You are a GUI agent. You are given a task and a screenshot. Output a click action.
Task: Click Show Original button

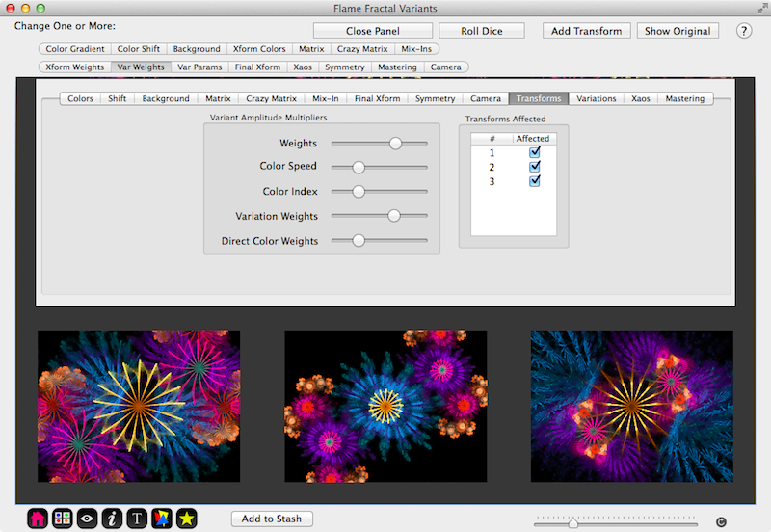pyautogui.click(x=678, y=31)
